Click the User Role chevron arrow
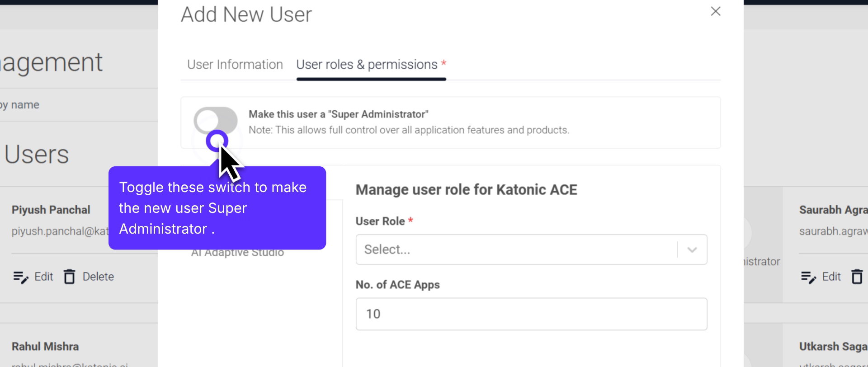Screen dimensions: 868x367 click(x=692, y=249)
